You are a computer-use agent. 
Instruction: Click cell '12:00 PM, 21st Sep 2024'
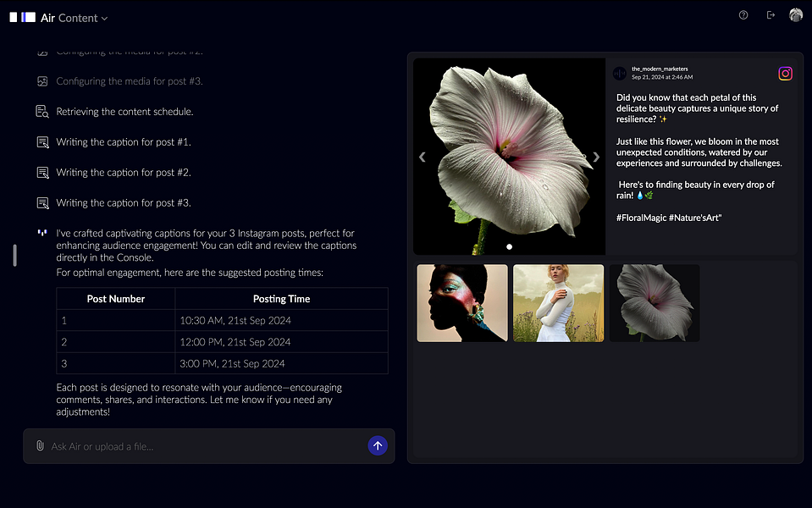click(x=282, y=342)
